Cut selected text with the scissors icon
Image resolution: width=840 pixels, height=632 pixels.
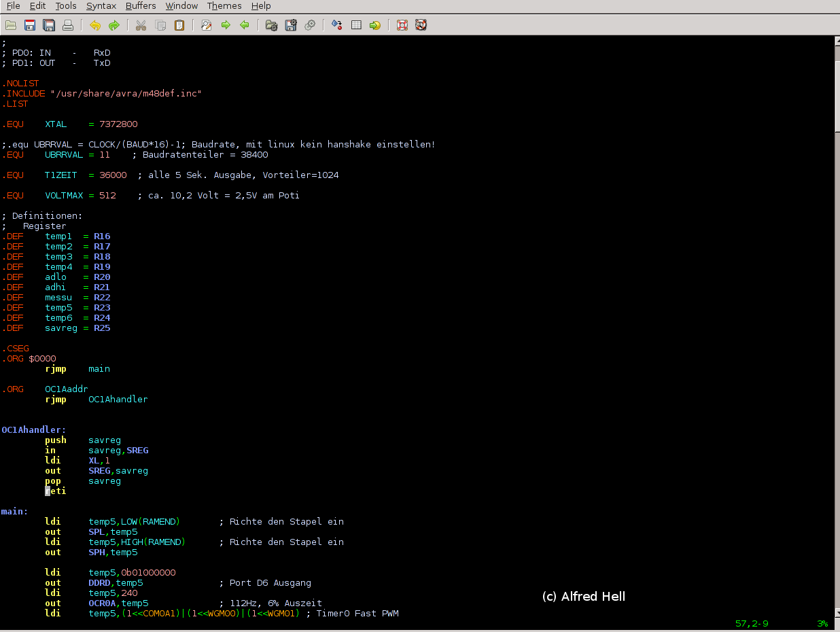[141, 25]
